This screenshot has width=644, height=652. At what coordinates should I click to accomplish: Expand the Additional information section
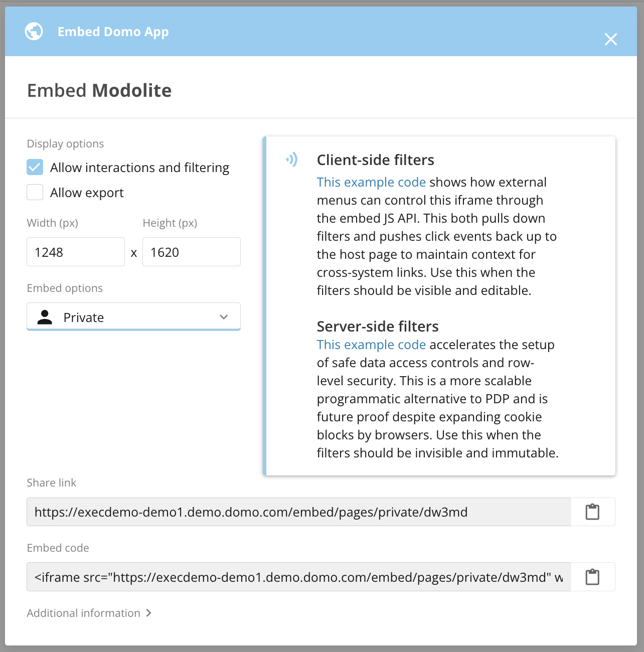pyautogui.click(x=89, y=613)
